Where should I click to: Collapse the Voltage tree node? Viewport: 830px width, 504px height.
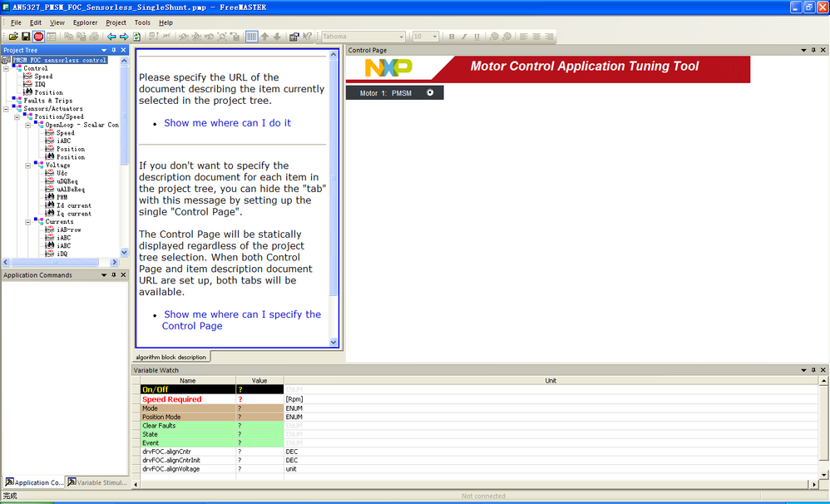(x=28, y=166)
